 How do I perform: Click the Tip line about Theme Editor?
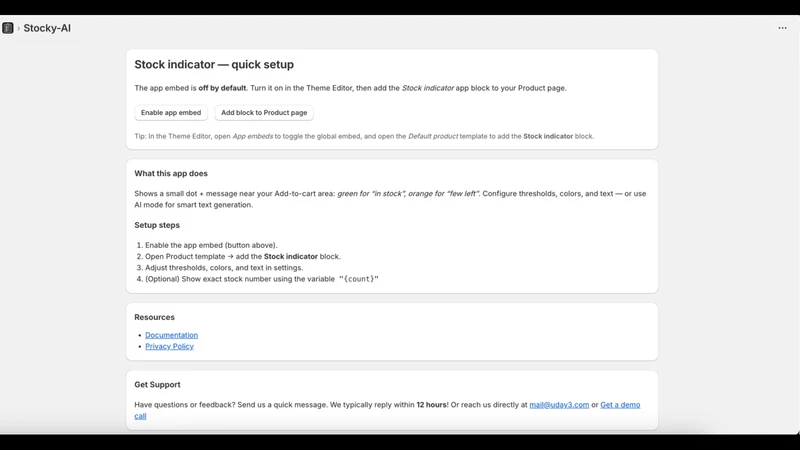(x=364, y=136)
